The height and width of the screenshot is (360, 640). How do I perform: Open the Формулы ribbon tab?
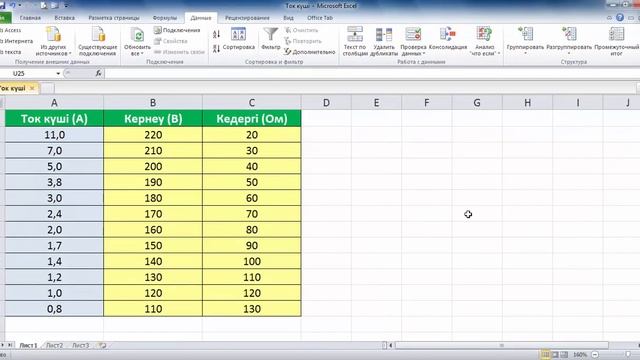click(165, 18)
